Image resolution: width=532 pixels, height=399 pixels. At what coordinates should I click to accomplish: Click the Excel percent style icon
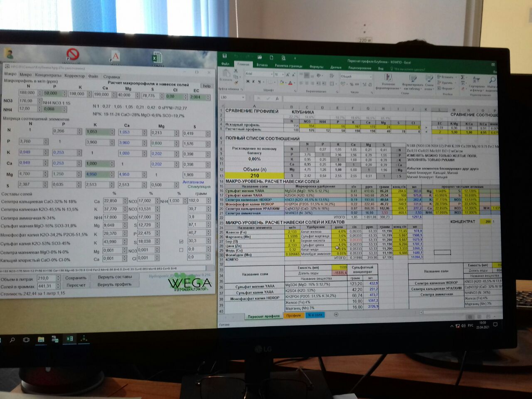pos(352,84)
